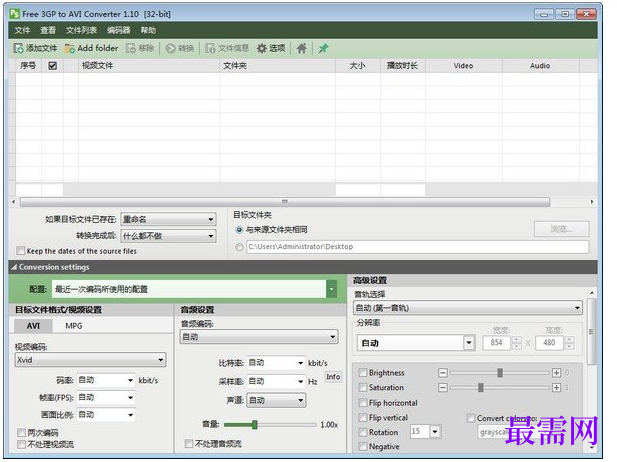
Task: Enable the Saturation checkbox
Action: point(363,388)
